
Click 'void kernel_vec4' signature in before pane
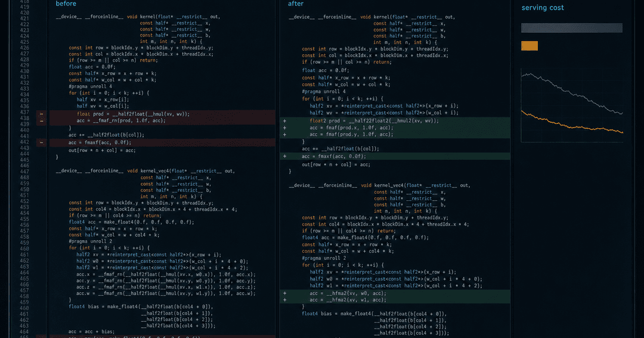[x=145, y=171]
